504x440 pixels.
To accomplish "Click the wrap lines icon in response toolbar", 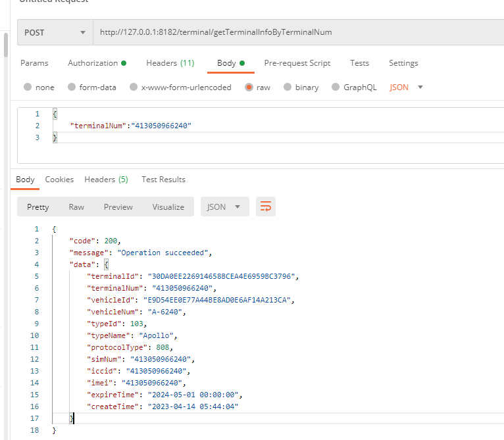I will click(266, 207).
